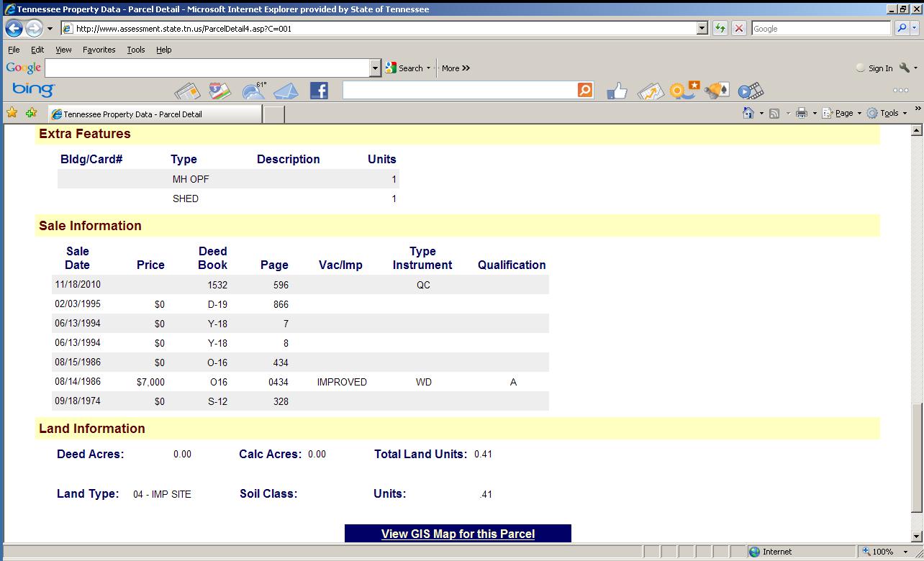Click the address bar URL field
Screen dimensions: 924x561
[379, 29]
